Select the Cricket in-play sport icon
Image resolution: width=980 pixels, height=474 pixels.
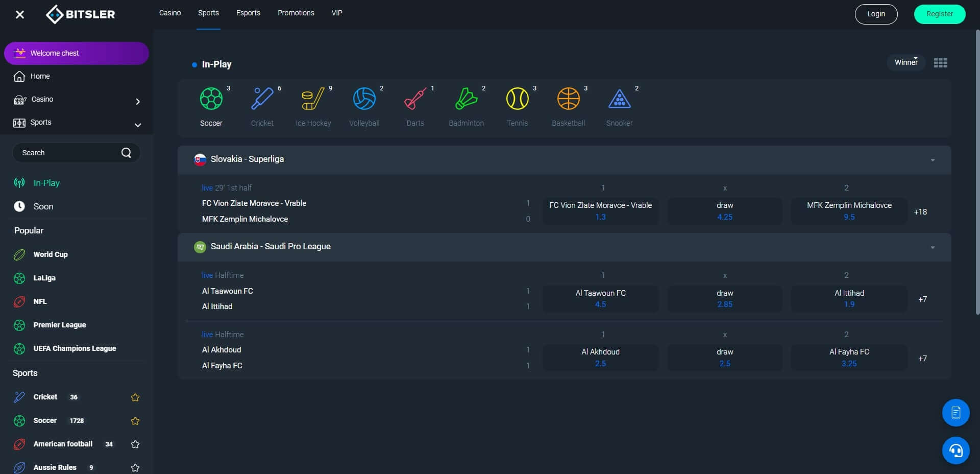click(x=262, y=99)
